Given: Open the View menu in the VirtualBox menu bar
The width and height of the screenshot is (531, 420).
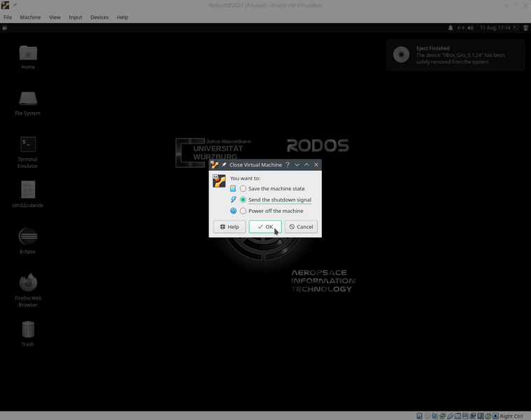Looking at the screenshot, I should click(x=55, y=17).
